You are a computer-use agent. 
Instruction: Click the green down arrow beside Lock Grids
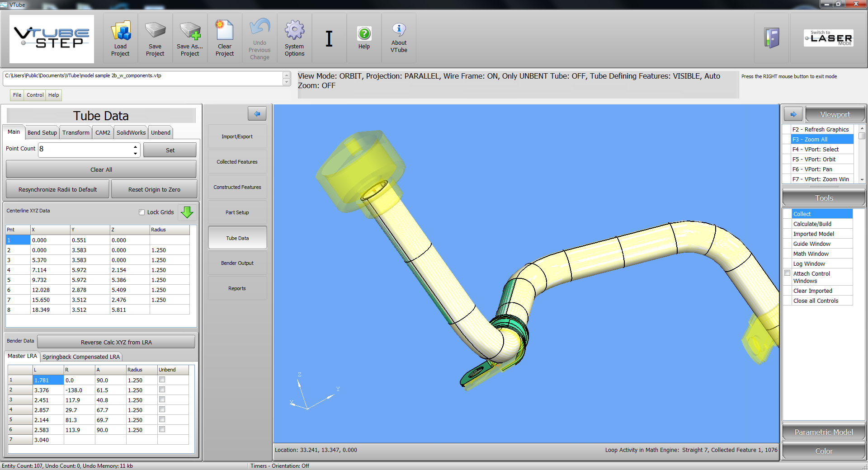coord(187,212)
